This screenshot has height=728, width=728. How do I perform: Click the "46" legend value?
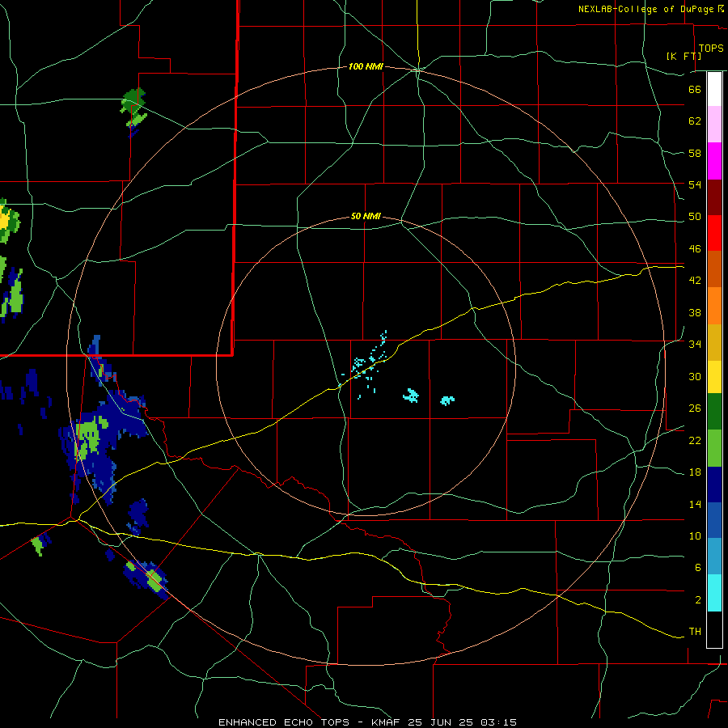coord(695,249)
